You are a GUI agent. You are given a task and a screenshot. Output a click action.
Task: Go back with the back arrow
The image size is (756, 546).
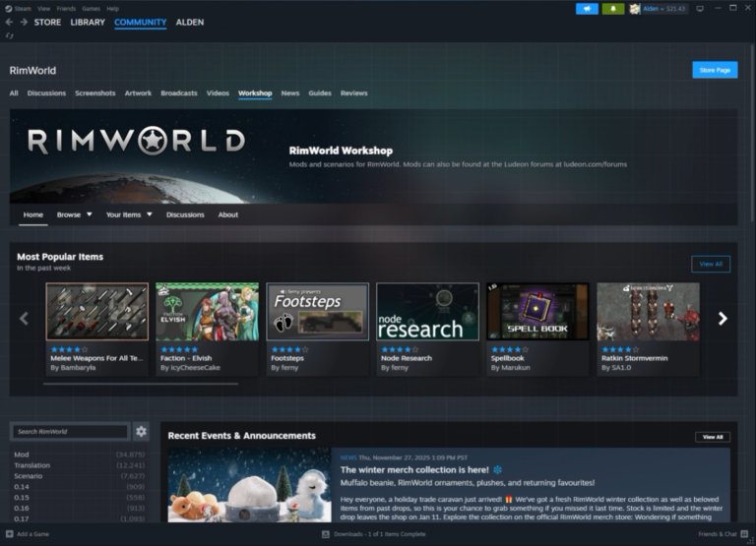click(9, 23)
